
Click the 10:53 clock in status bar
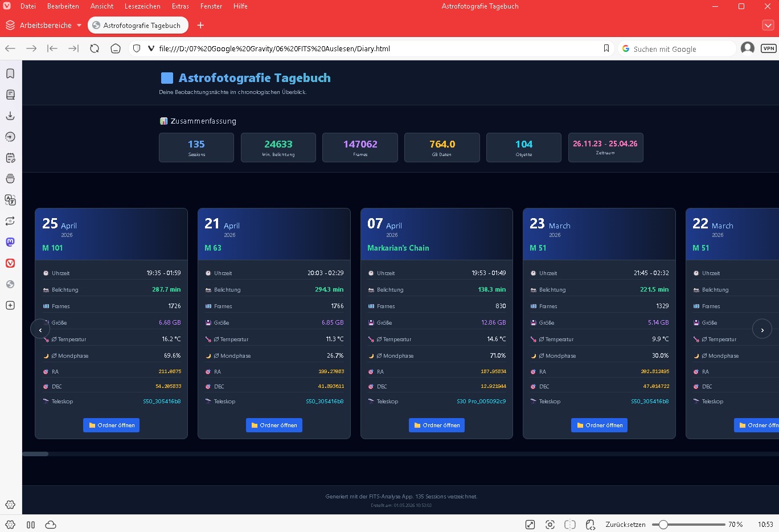point(765,525)
